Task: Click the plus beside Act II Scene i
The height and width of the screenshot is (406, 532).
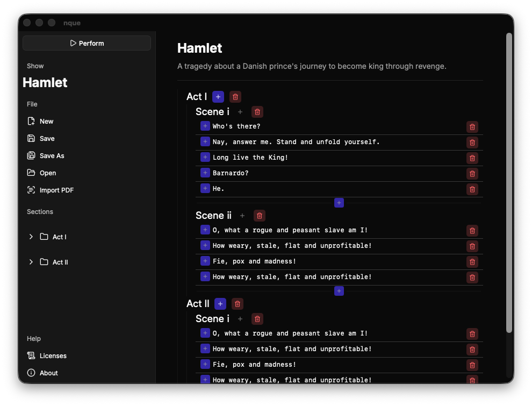Action: [240, 319]
